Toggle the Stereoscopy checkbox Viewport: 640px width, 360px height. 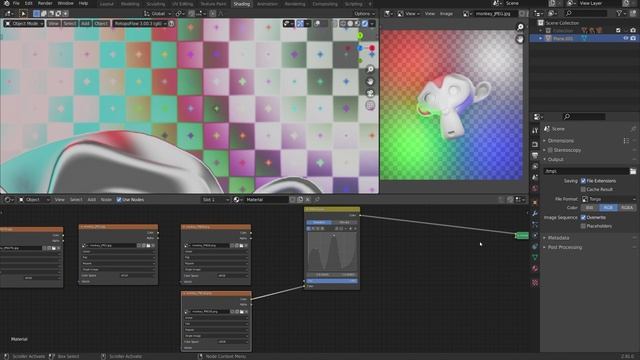550,150
